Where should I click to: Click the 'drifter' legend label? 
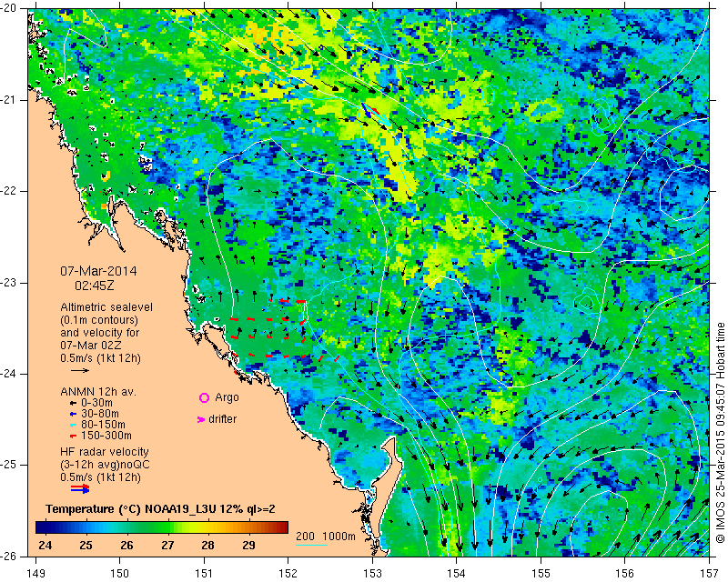(x=222, y=418)
